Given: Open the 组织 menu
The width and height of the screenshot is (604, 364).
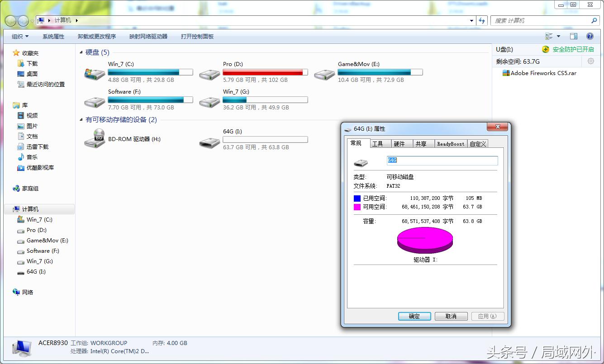Looking at the screenshot, I should [19, 36].
